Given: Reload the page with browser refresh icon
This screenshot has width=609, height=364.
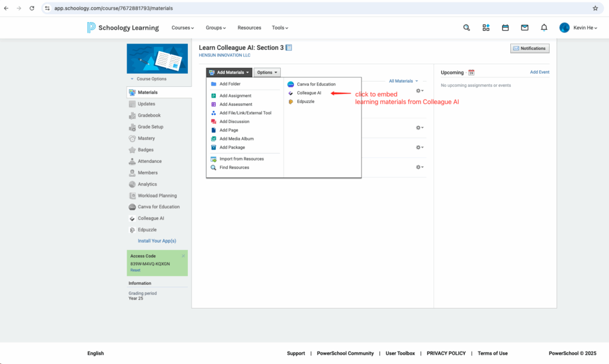Looking at the screenshot, I should pyautogui.click(x=31, y=8).
